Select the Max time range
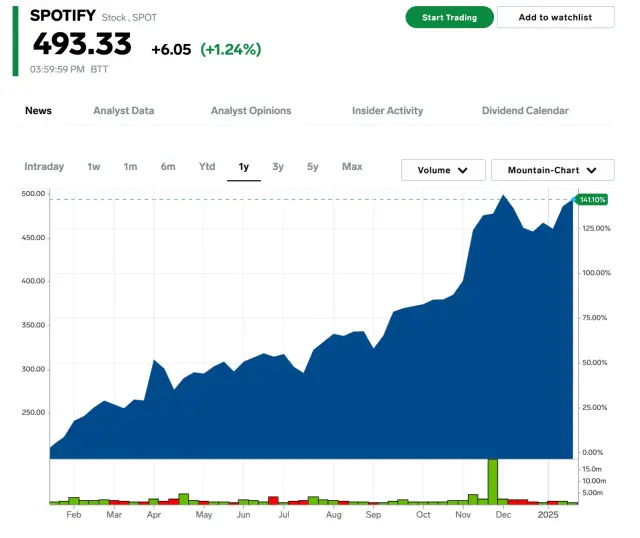The height and width of the screenshot is (538, 640). [352, 167]
